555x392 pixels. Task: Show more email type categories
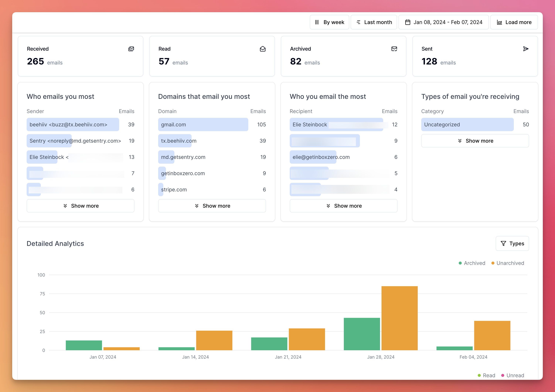pos(475,141)
